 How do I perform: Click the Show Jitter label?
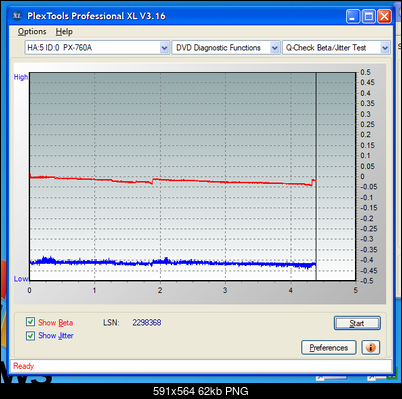(56, 336)
